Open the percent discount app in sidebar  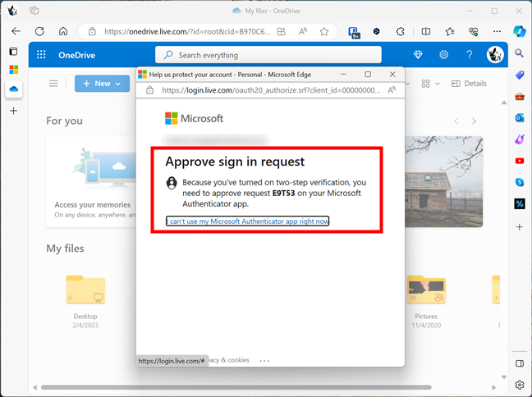pos(520,203)
